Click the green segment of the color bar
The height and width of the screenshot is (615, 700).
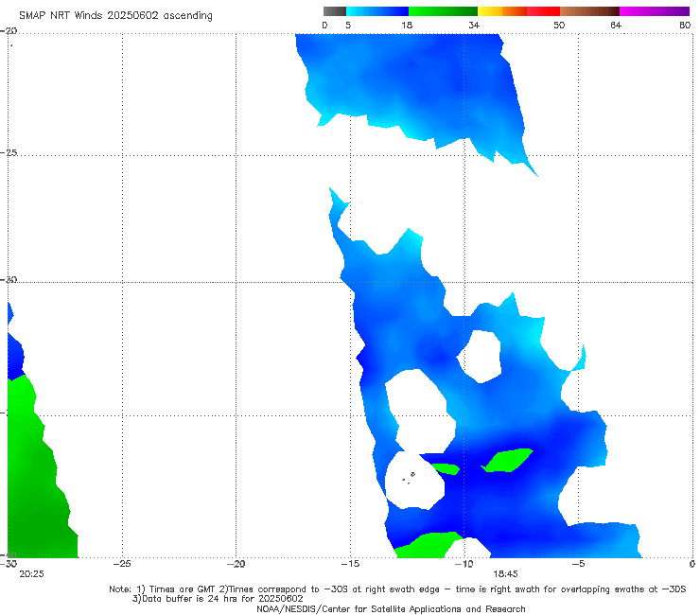pos(443,11)
